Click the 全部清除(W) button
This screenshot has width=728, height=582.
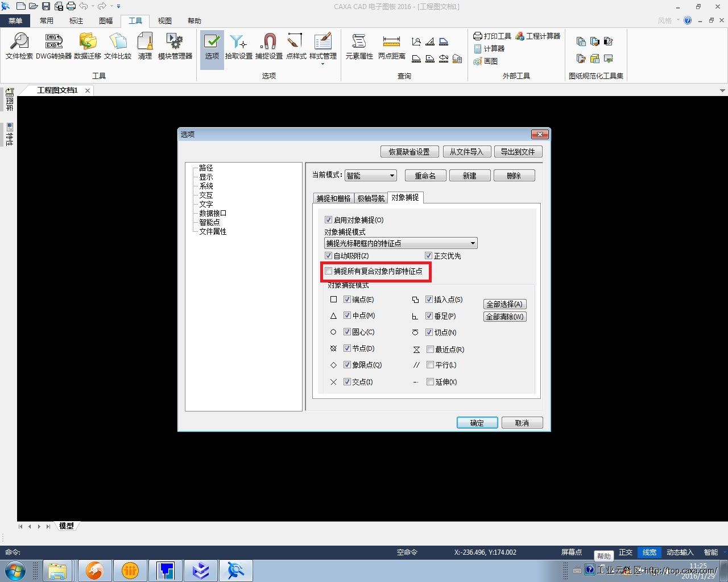point(504,317)
